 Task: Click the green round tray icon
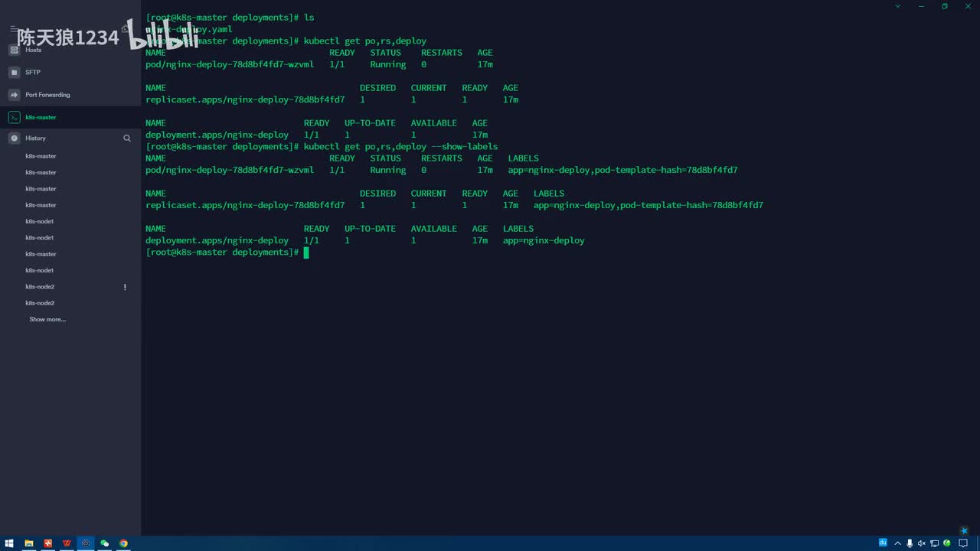[x=947, y=543]
